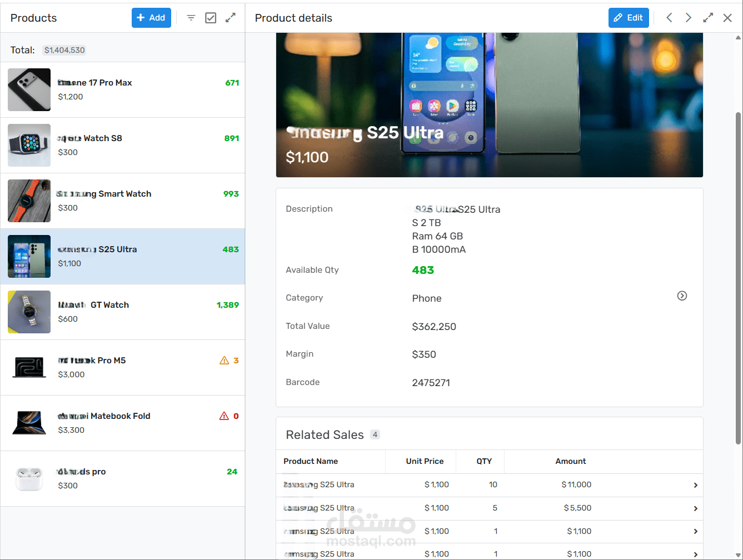
Task: Click the Related Sales heading
Action: pyautogui.click(x=325, y=434)
